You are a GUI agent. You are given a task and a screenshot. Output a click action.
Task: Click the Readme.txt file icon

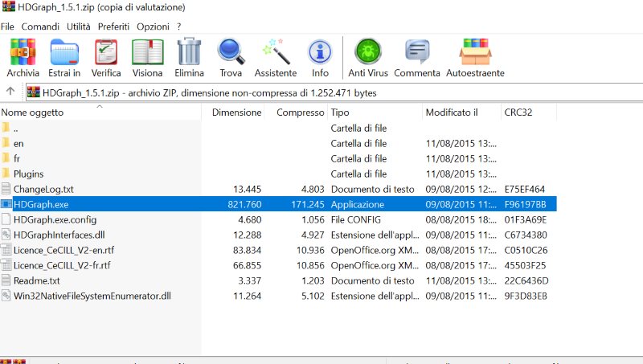click(x=6, y=280)
